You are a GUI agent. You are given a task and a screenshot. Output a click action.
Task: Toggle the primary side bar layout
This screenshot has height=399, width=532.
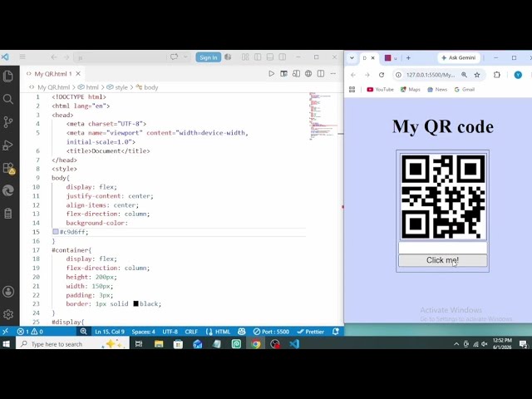tap(258, 57)
